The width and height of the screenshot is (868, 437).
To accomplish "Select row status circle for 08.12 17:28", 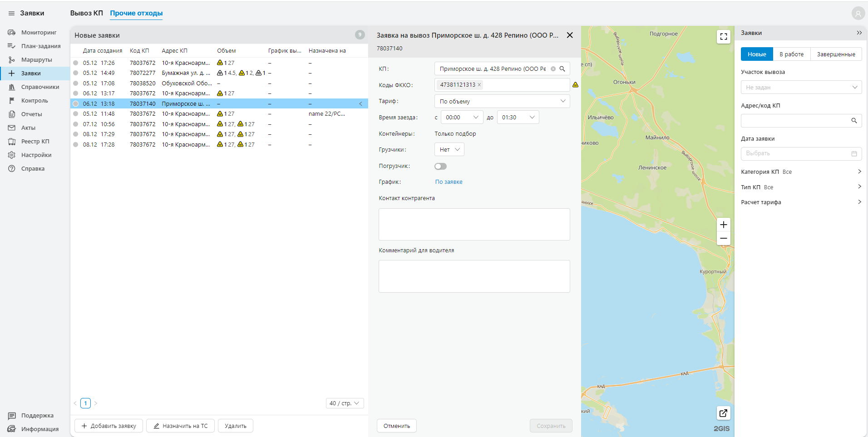I will 76,145.
